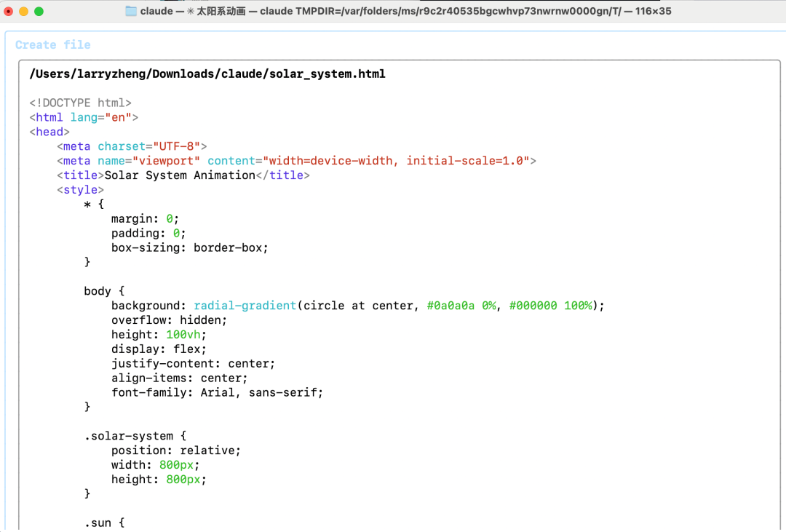The width and height of the screenshot is (786, 532).
Task: Click the solar_system.html file path
Action: pyautogui.click(x=207, y=74)
